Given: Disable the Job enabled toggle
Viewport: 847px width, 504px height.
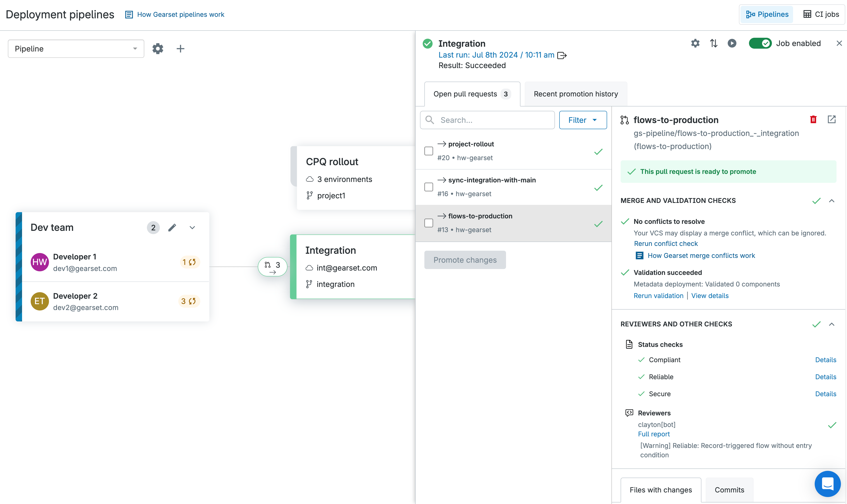Looking at the screenshot, I should [x=760, y=43].
